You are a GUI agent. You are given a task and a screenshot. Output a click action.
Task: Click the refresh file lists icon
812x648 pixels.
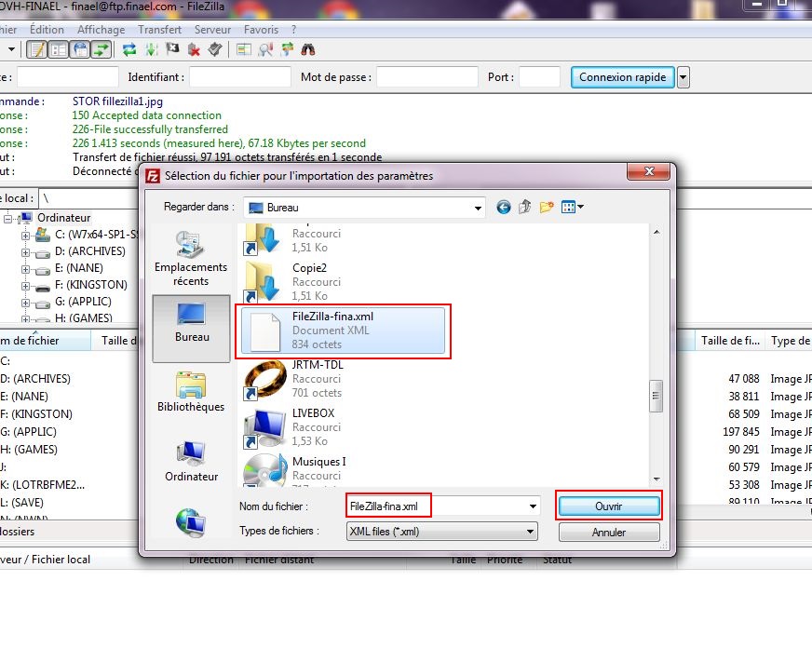point(129,49)
